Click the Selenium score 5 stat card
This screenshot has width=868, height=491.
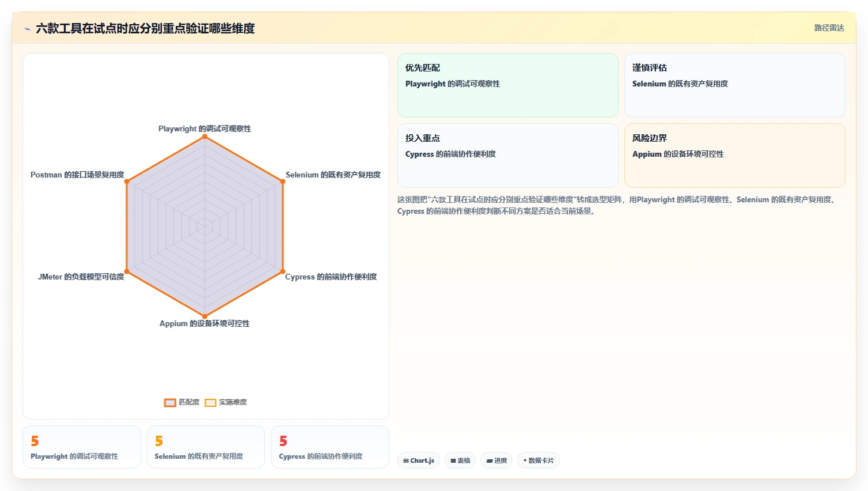206,447
